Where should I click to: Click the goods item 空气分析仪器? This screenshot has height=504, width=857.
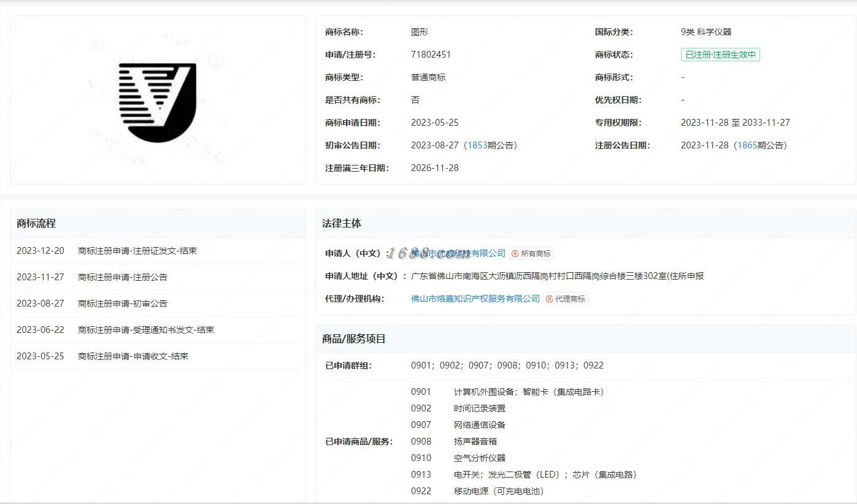click(x=480, y=458)
